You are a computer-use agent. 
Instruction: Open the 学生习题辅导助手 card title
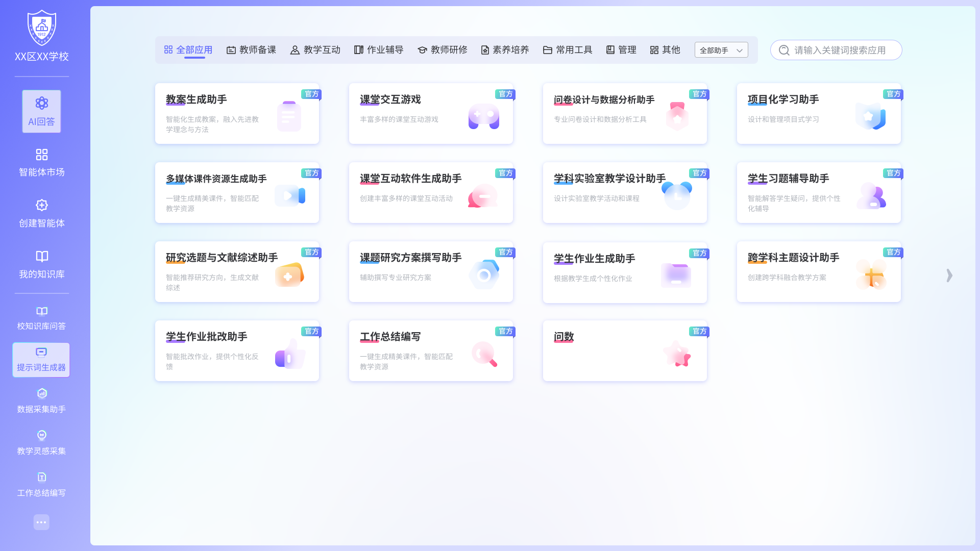click(789, 179)
